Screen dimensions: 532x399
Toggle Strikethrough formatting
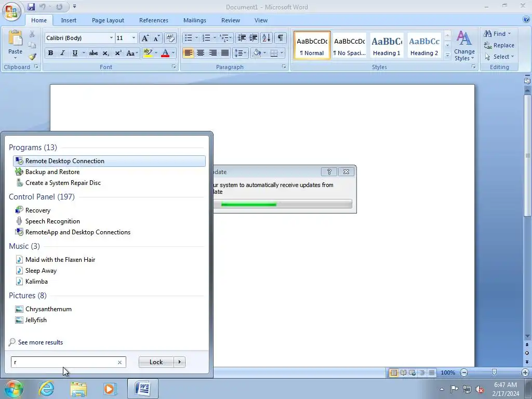(94, 54)
